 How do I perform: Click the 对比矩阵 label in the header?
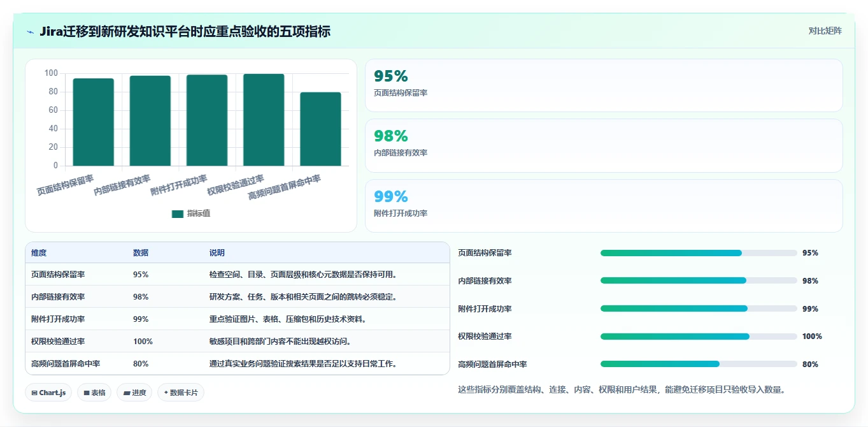825,31
